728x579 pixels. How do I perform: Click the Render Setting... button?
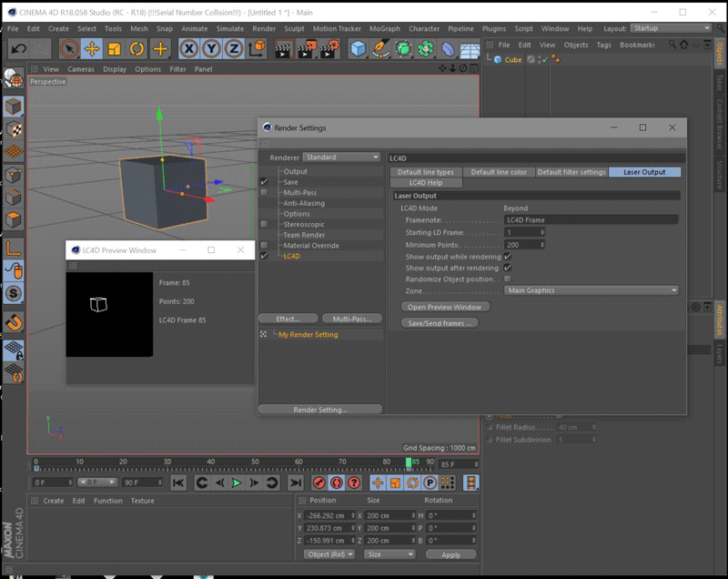click(x=320, y=410)
